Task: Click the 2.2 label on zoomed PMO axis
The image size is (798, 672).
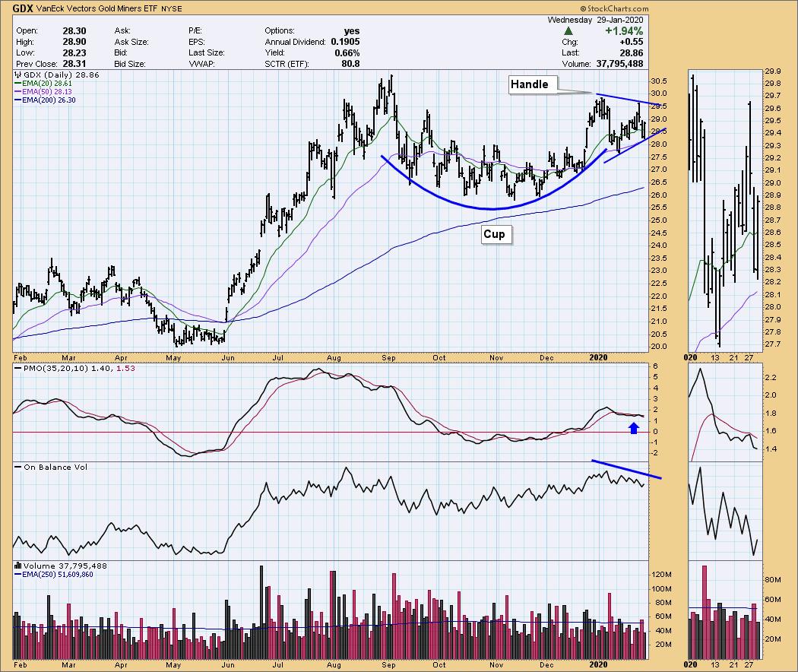Action: (771, 377)
